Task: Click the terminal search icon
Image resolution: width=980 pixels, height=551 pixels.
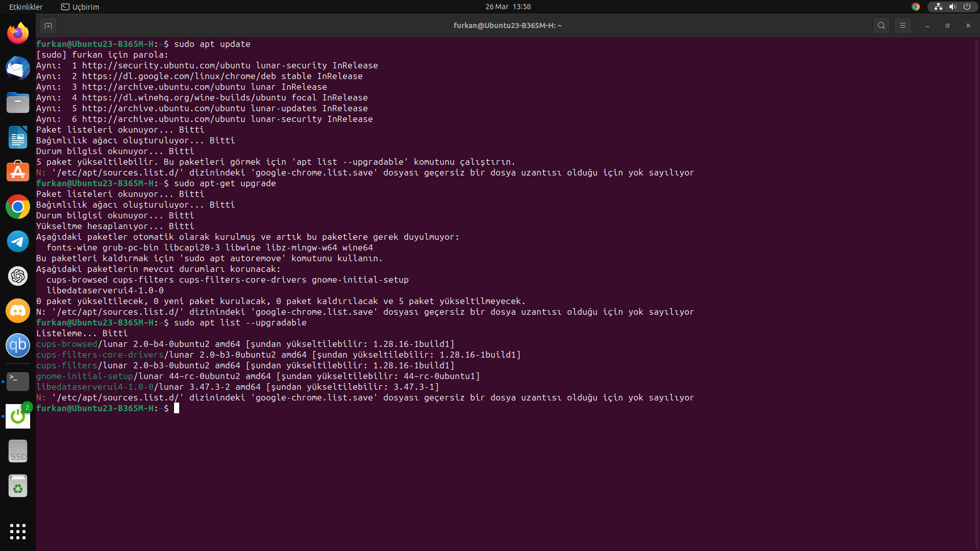Action: (x=881, y=26)
